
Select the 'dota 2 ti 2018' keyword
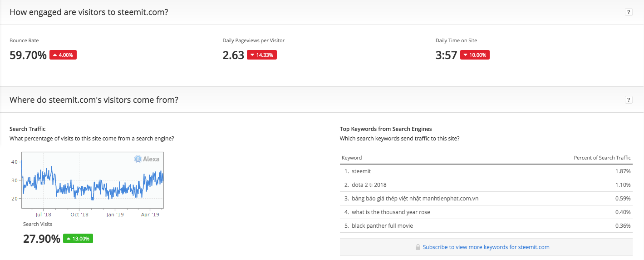[369, 185]
